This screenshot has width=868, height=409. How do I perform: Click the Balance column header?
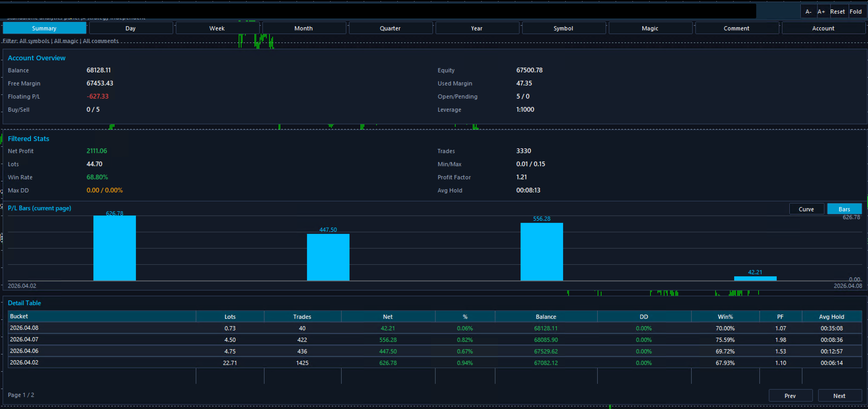click(x=546, y=316)
